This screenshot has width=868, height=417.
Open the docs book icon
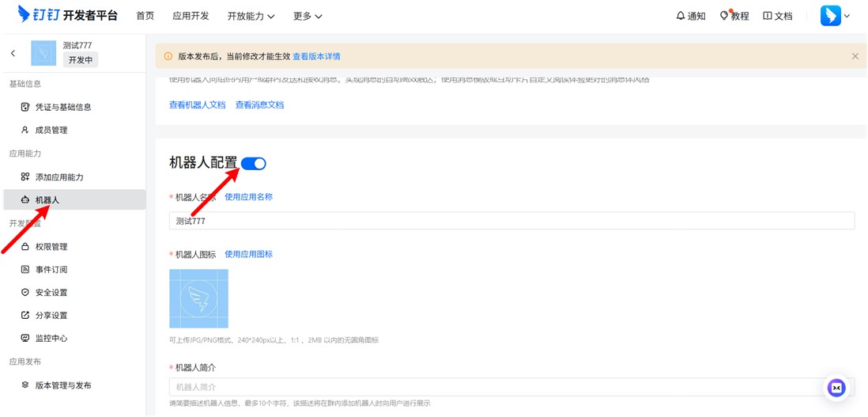click(x=767, y=16)
